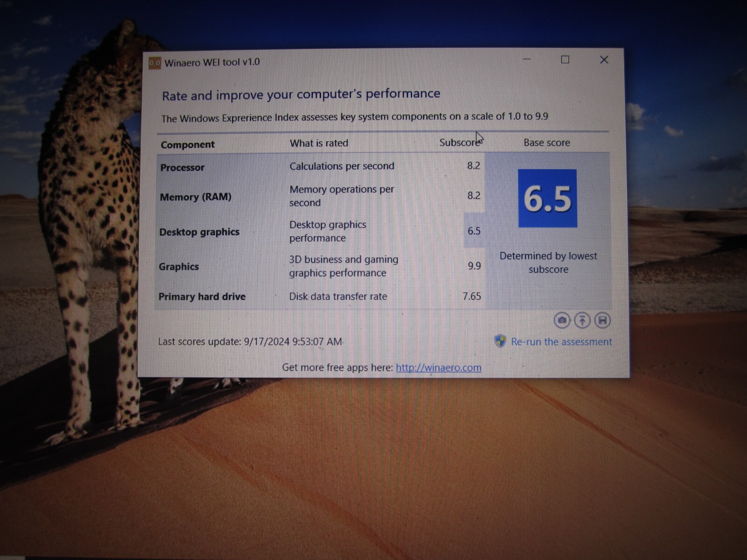Click the Component column header
The width and height of the screenshot is (747, 560).
188,145
